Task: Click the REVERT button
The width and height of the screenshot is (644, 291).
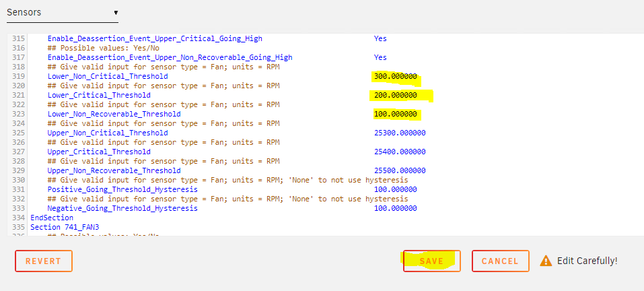Action: (44, 261)
